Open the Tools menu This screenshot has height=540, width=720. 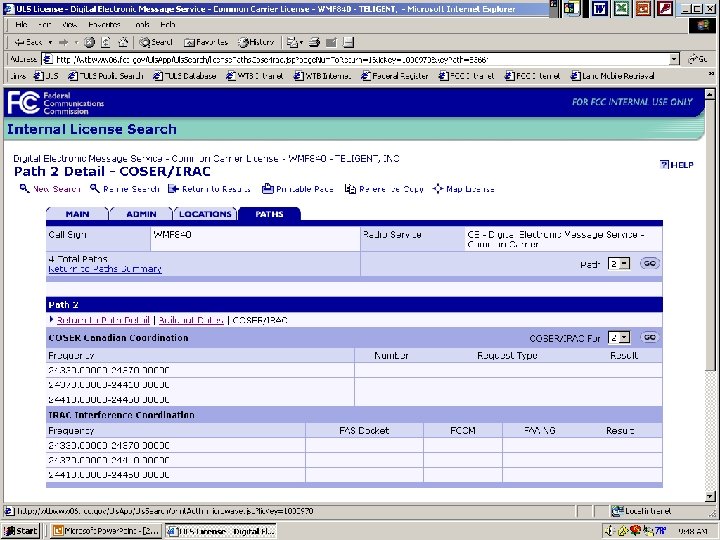(x=143, y=25)
